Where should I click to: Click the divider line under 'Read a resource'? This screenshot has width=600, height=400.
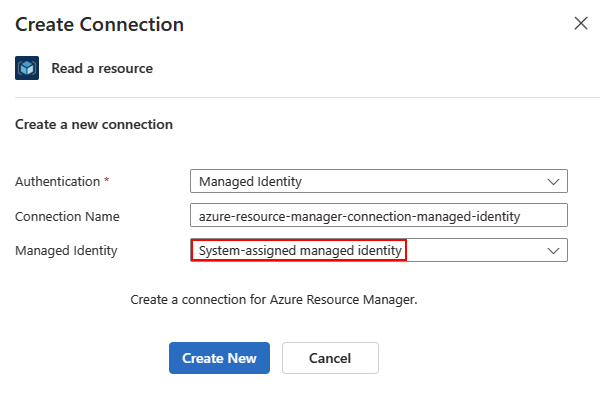(x=300, y=97)
